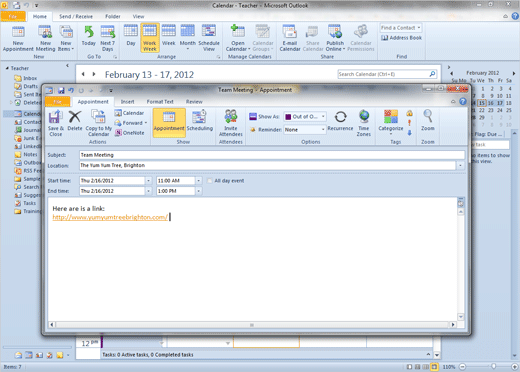Viewport: 520px width, 372px height.
Task: Click the Address Book button
Action: coord(402,38)
